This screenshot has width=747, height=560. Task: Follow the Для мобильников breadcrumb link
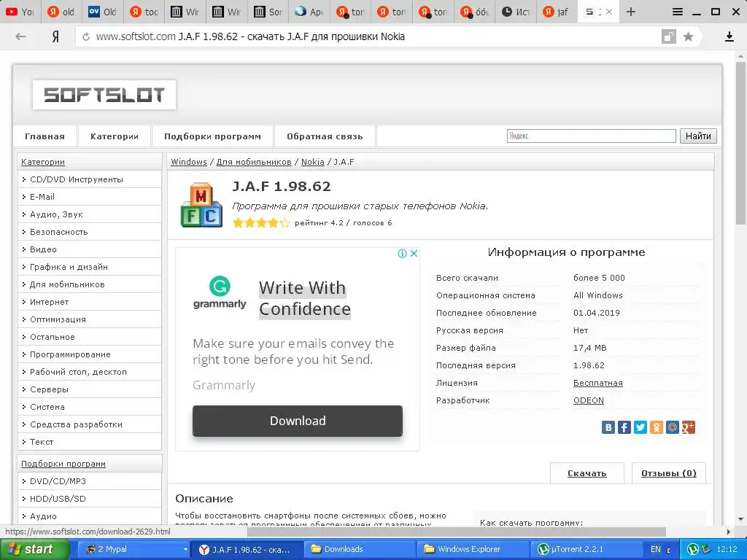254,162
